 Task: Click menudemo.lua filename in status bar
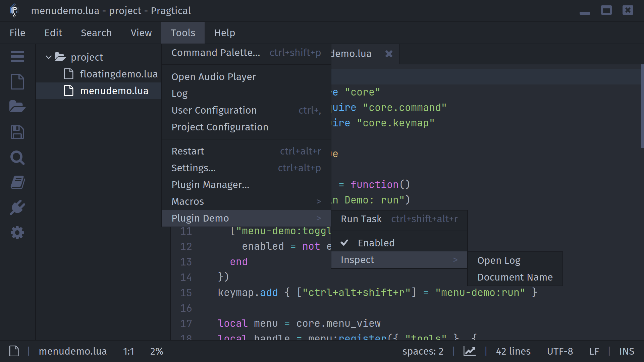pos(73,351)
